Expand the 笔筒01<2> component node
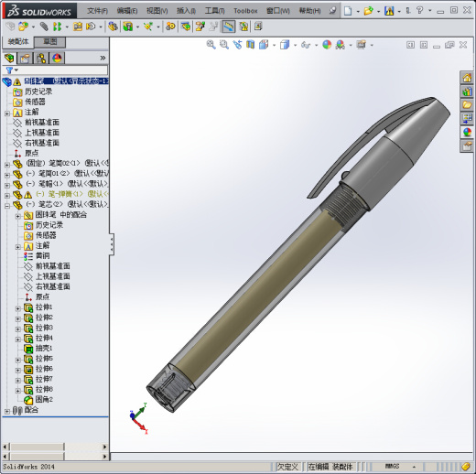The width and height of the screenshot is (476, 474). (7, 175)
